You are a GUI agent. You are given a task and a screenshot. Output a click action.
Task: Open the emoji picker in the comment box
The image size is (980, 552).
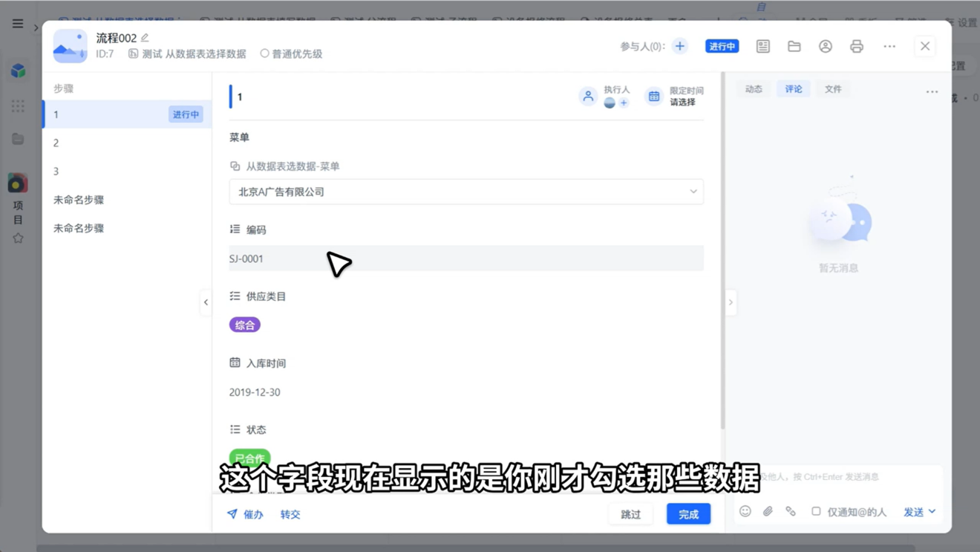pos(745,511)
